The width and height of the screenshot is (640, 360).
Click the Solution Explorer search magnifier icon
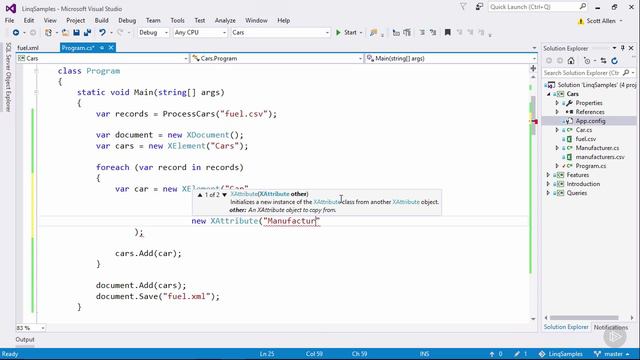pos(626,73)
